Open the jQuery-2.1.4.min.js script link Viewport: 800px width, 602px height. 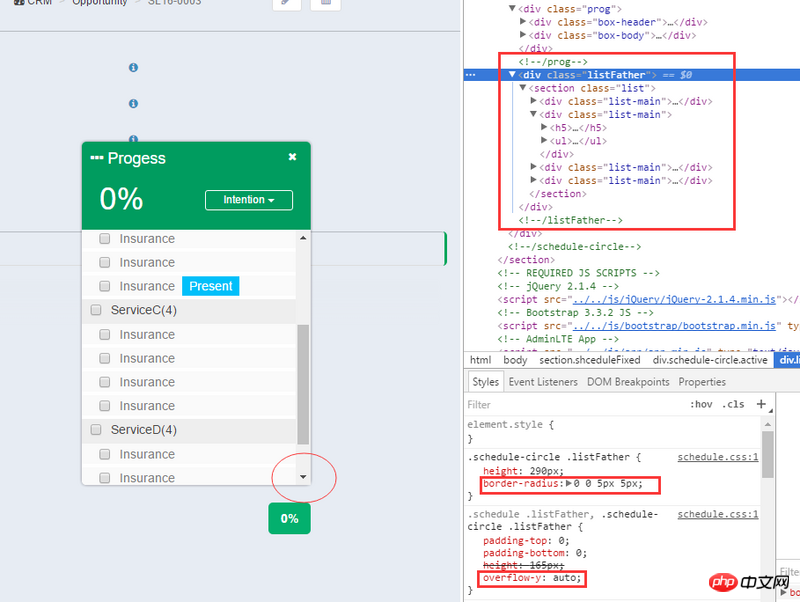674,299
